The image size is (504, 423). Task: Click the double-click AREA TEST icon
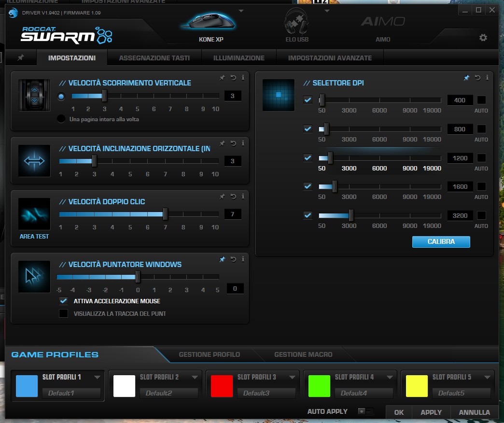34,214
